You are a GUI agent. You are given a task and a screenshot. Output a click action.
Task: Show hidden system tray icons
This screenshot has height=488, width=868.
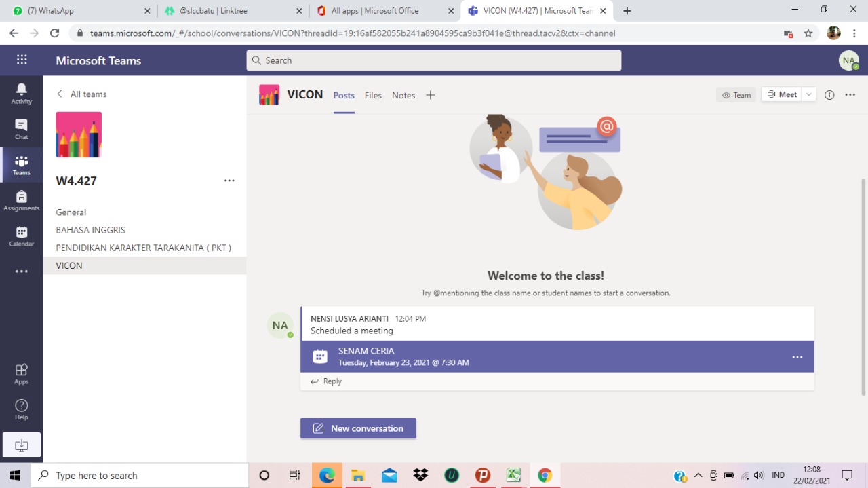[698, 476]
